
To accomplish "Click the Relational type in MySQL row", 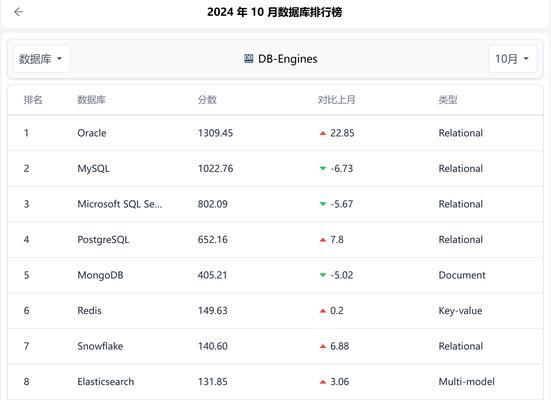I will 461,169.
